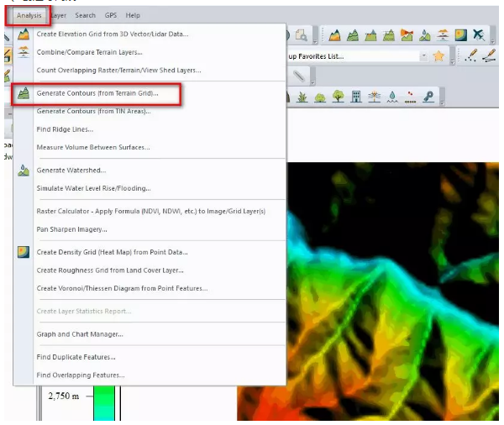Choose Find Overlapping Features entry
The image size is (504, 425).
pyautogui.click(x=81, y=375)
